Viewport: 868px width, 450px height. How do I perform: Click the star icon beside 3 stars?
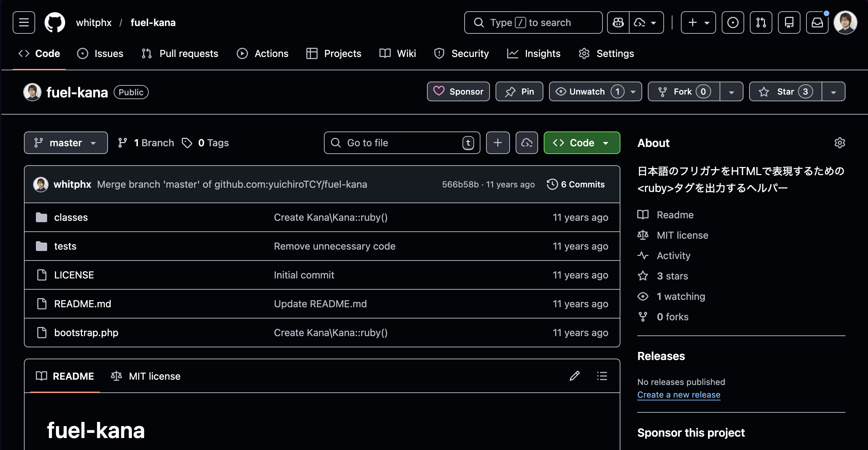pos(643,276)
